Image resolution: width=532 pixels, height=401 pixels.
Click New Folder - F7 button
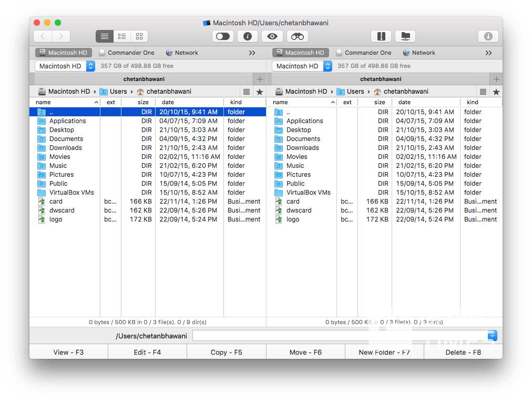click(x=384, y=352)
